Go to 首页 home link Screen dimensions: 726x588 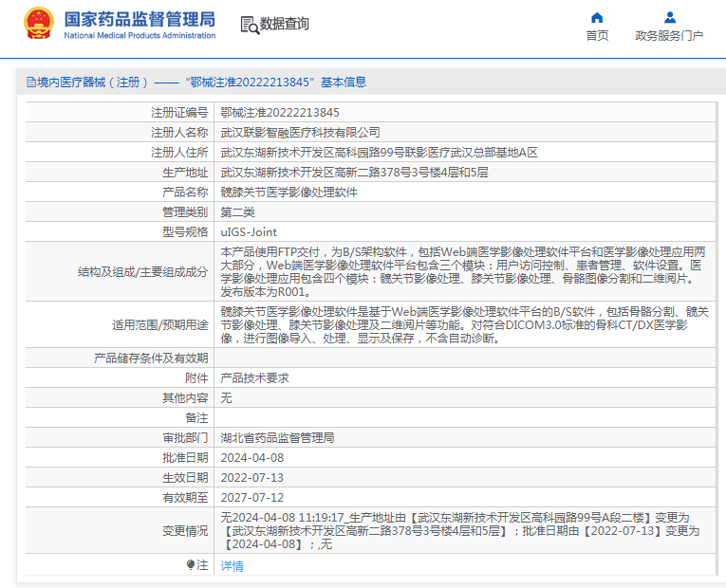point(597,36)
